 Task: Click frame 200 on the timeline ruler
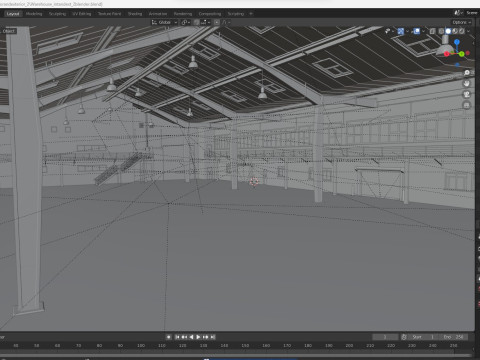pyautogui.click(x=349, y=346)
